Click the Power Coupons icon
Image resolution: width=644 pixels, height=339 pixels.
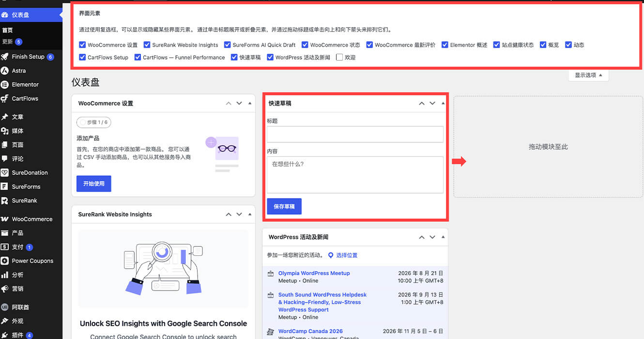click(x=5, y=261)
